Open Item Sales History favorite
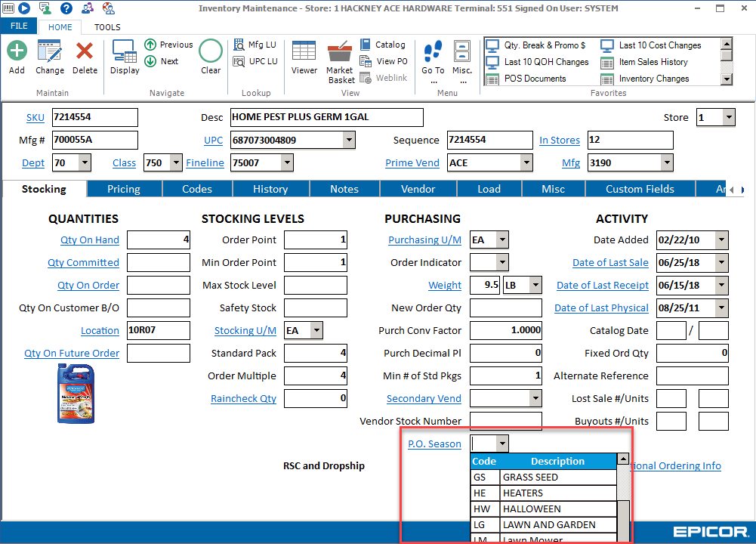This screenshot has height=544, width=756. [x=645, y=62]
